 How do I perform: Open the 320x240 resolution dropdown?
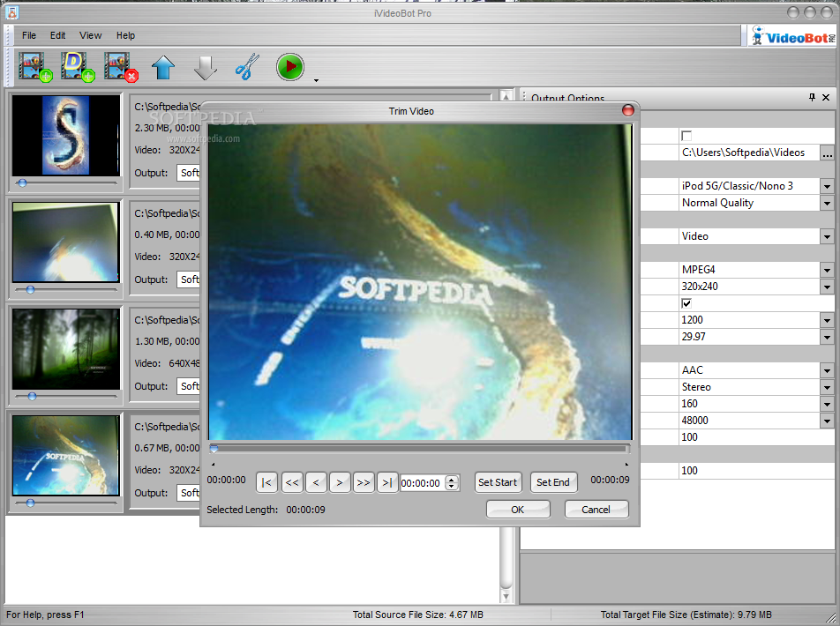[x=827, y=287]
